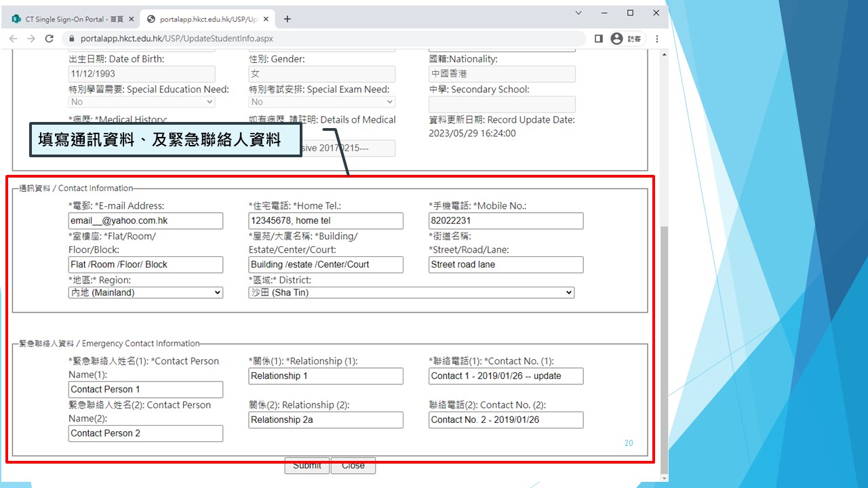Image resolution: width=868 pixels, height=488 pixels.
Task: Click the Emergency Contact Information legend
Action: (x=109, y=344)
